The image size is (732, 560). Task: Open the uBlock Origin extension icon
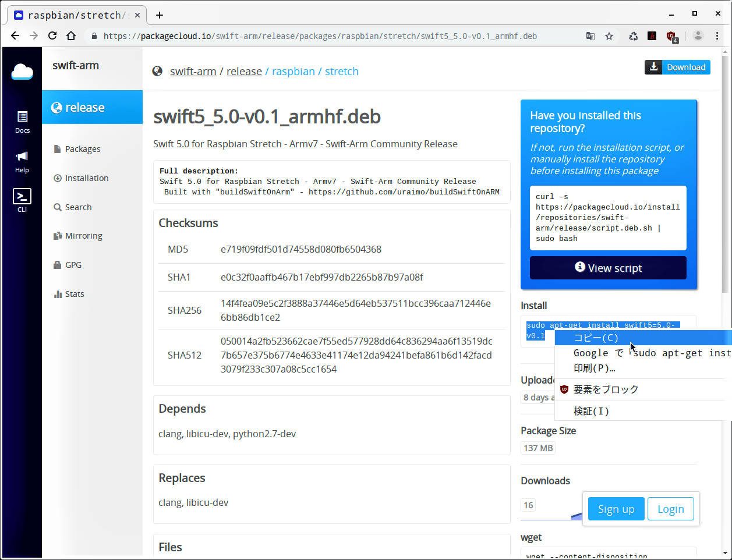click(671, 37)
